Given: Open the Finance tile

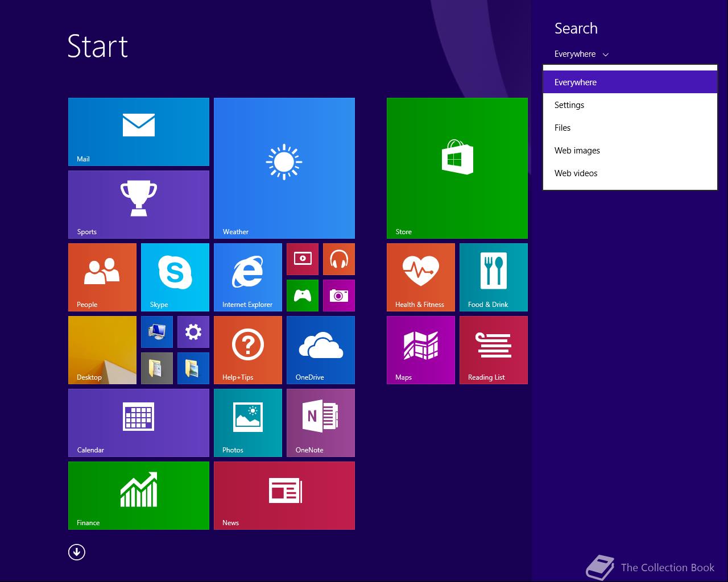Looking at the screenshot, I should click(x=139, y=496).
